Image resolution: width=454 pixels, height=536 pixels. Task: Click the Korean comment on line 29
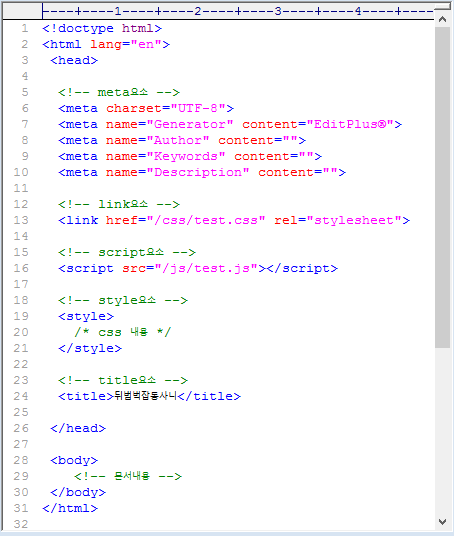click(128, 476)
